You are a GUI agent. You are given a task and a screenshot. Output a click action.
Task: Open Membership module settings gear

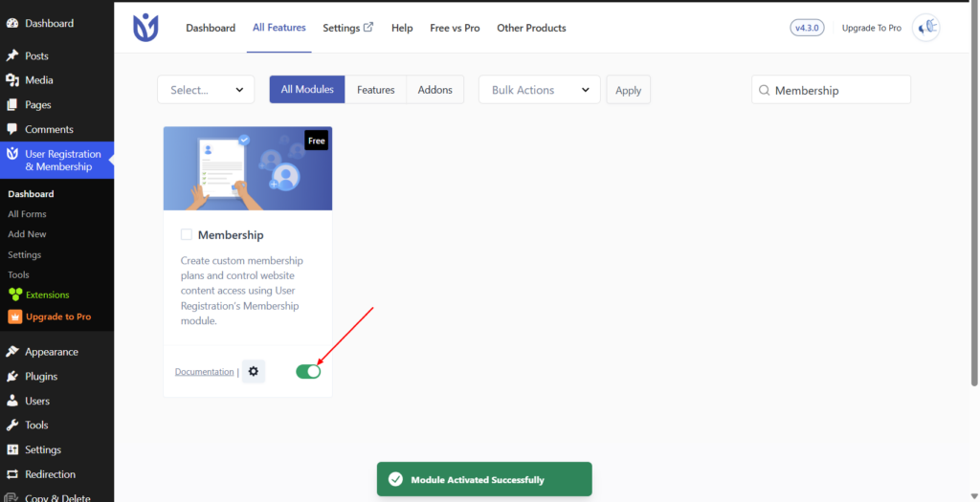coord(253,372)
